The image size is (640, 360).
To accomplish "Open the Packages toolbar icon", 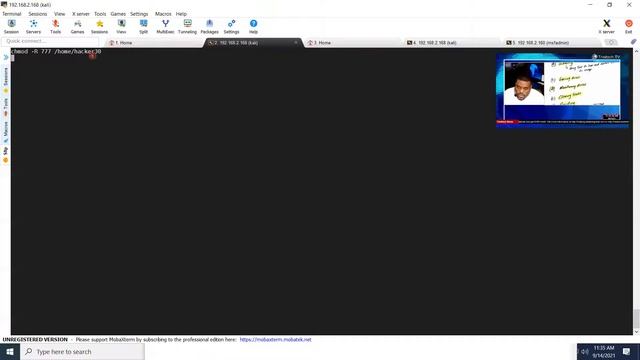I will coord(209,26).
